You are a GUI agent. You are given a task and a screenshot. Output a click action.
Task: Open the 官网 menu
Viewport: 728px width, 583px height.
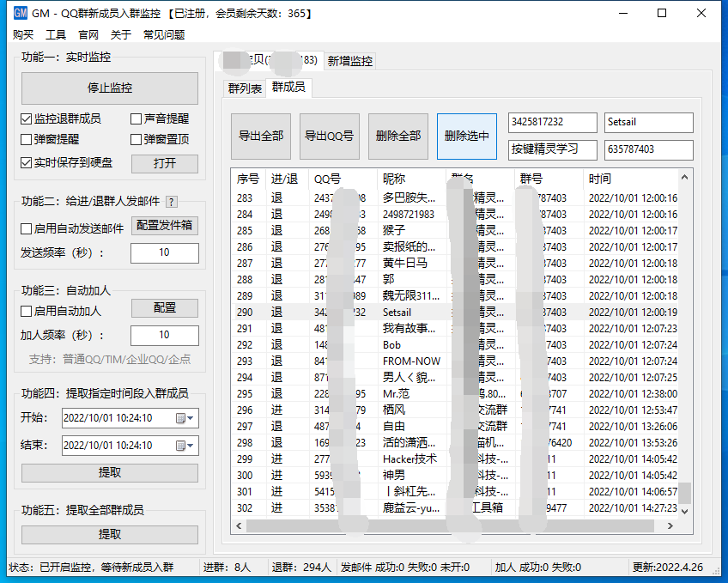(x=88, y=35)
